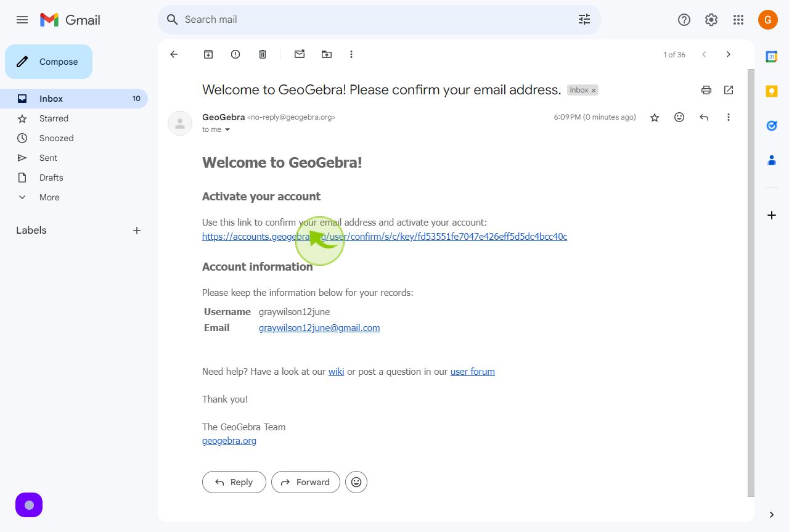Add emoji reaction in message header
Screen dimensions: 789x532
[679, 117]
